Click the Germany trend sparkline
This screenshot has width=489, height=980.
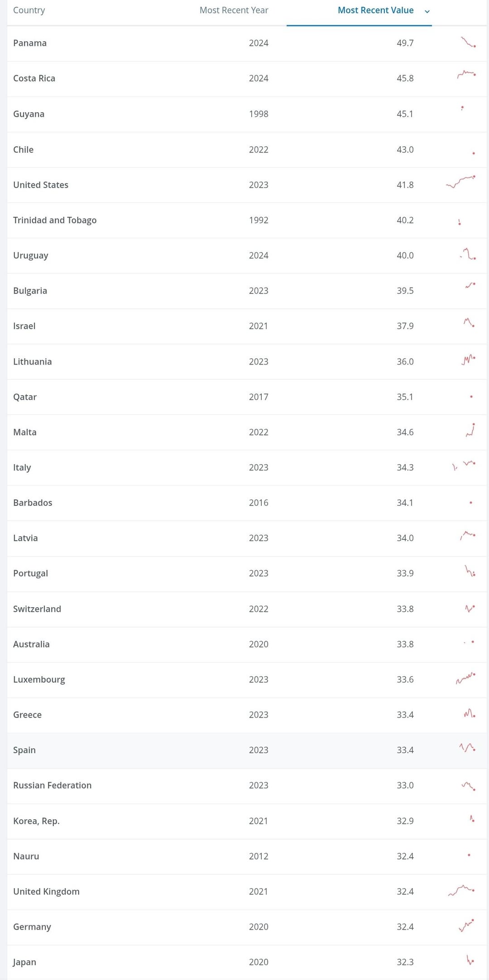click(466, 925)
